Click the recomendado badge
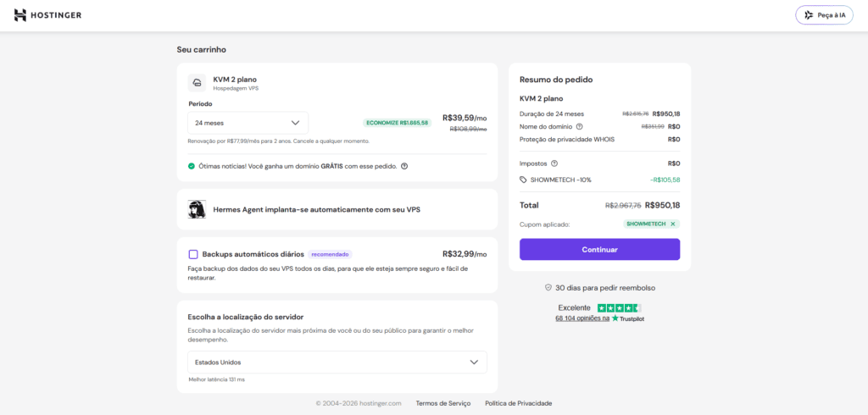The height and width of the screenshot is (415, 868). click(330, 255)
